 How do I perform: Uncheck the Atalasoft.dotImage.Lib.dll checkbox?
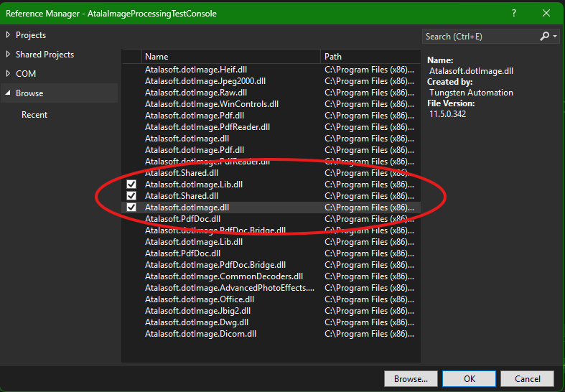pyautogui.click(x=131, y=185)
